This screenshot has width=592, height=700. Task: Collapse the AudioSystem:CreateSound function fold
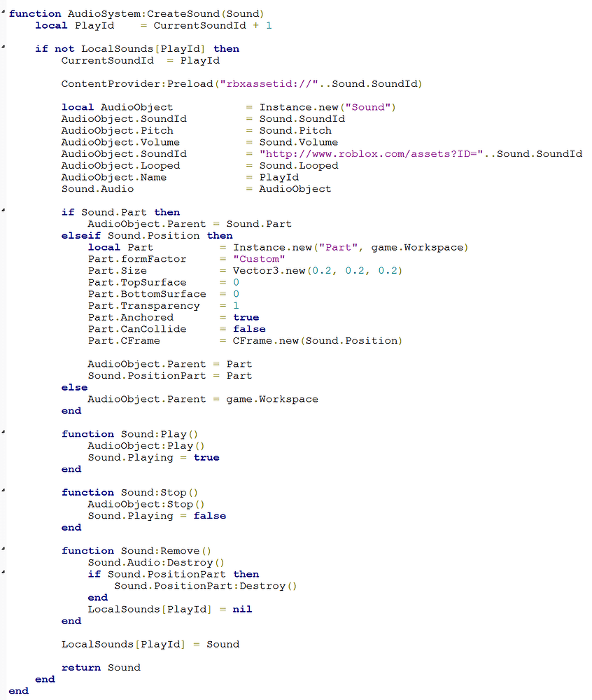point(3,12)
